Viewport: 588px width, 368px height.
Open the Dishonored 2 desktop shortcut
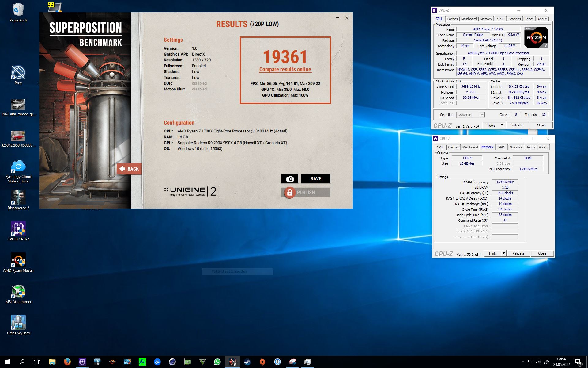pyautogui.click(x=18, y=198)
